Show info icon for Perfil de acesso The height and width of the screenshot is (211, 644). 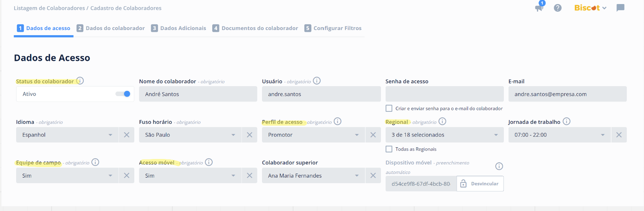pyautogui.click(x=337, y=121)
